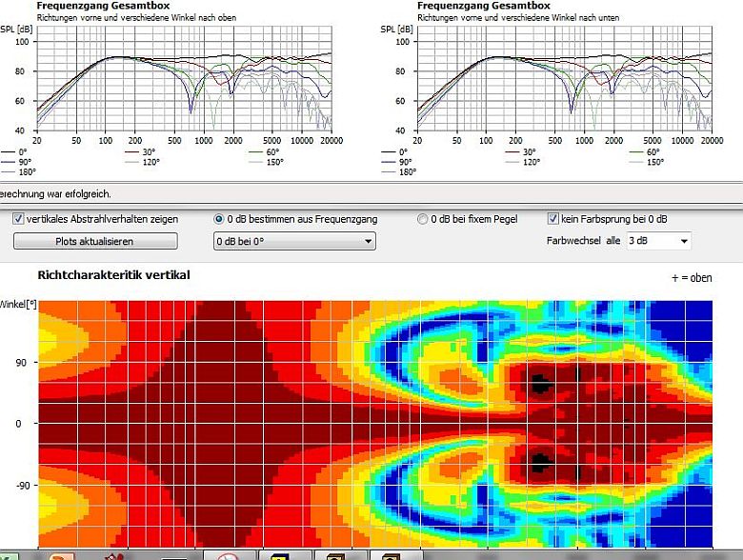Open the Farbwechsel '3 dB' dropdown
Image resolution: width=743 pixels, height=560 pixels.
(658, 241)
